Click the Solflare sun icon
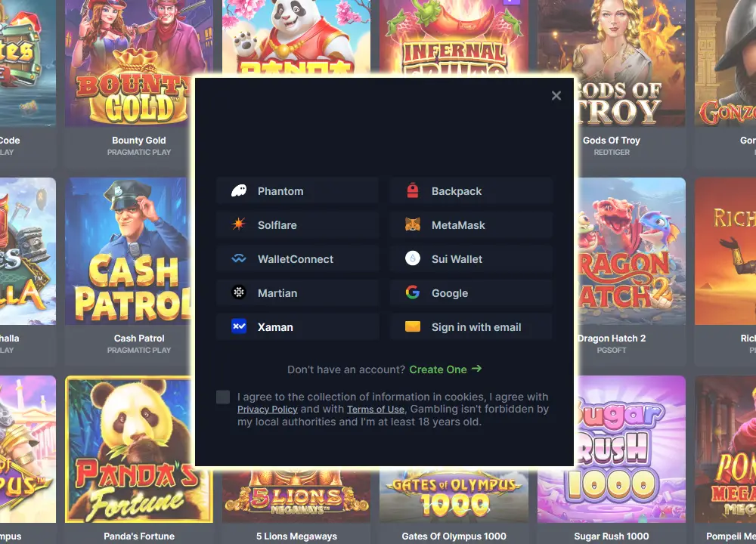The height and width of the screenshot is (544, 756). 239,224
